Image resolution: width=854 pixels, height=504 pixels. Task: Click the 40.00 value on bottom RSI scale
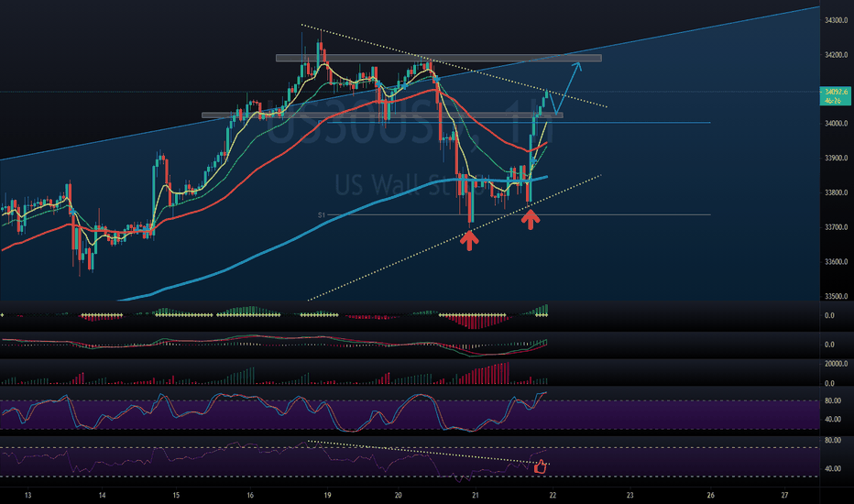point(833,468)
